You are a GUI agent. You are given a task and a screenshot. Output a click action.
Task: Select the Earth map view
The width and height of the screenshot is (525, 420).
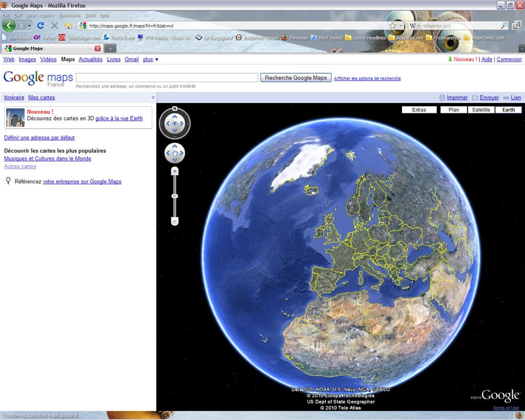pos(508,110)
